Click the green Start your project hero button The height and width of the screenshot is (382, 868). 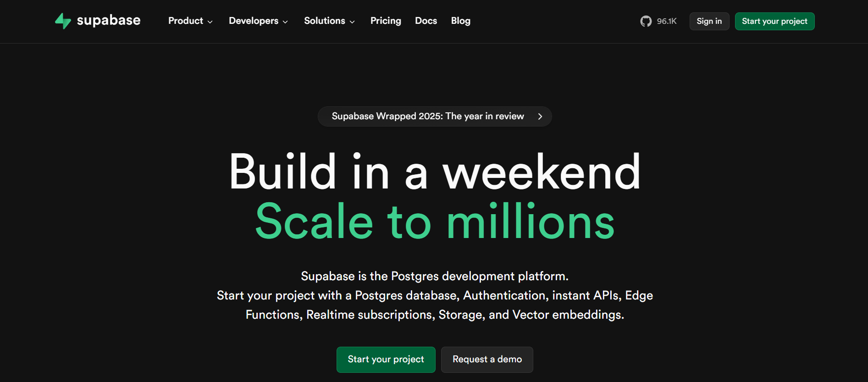[386, 360]
